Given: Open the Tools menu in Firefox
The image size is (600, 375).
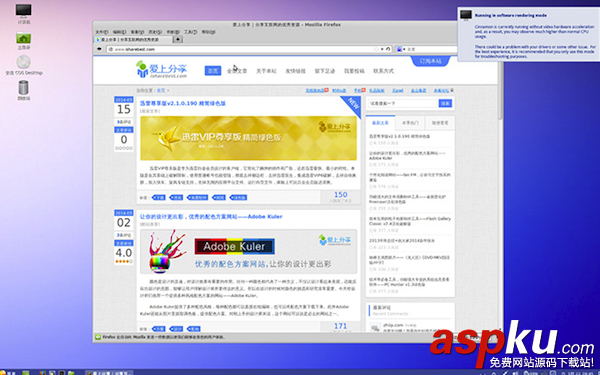Looking at the screenshot, I should point(191,32).
